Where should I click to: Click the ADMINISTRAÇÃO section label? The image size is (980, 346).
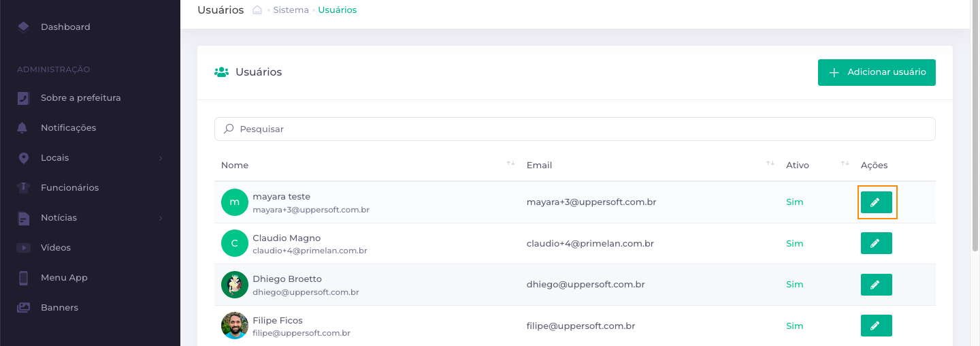click(x=54, y=69)
